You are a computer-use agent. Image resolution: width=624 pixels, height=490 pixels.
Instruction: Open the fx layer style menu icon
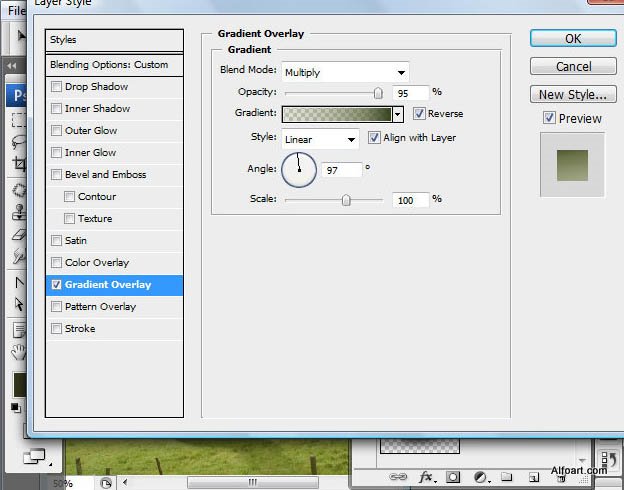tap(426, 477)
